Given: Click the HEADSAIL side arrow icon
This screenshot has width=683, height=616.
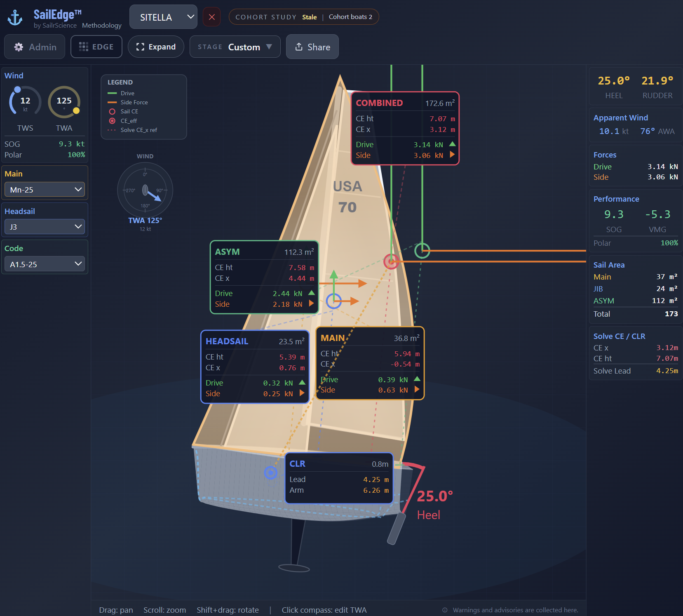Looking at the screenshot, I should [302, 393].
